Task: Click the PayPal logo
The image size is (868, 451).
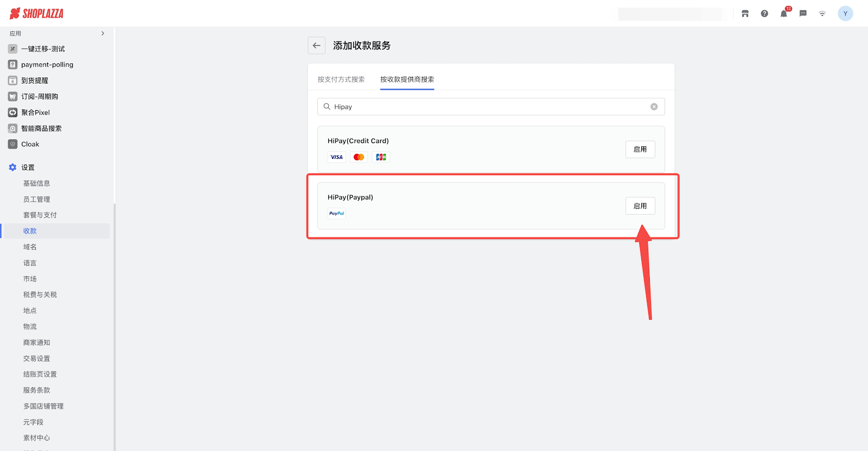Action: coord(337,214)
